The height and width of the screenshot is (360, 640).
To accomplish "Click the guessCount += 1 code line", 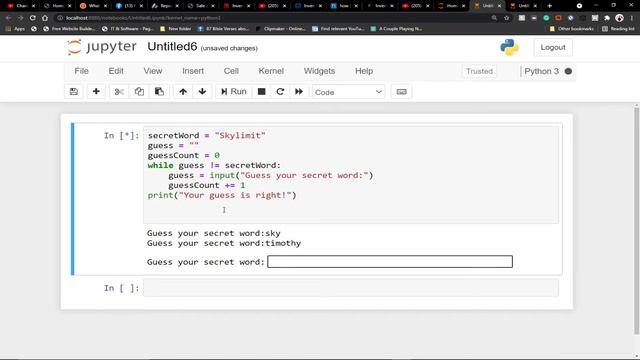I will click(207, 185).
